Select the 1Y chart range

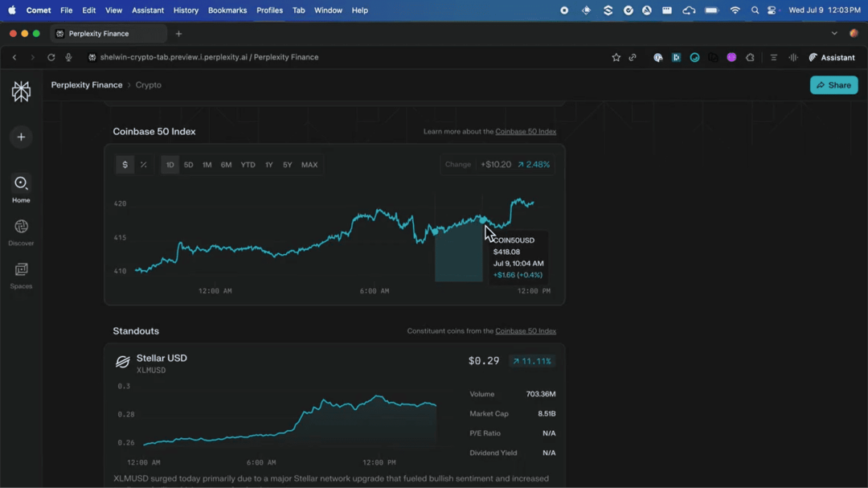tap(269, 165)
